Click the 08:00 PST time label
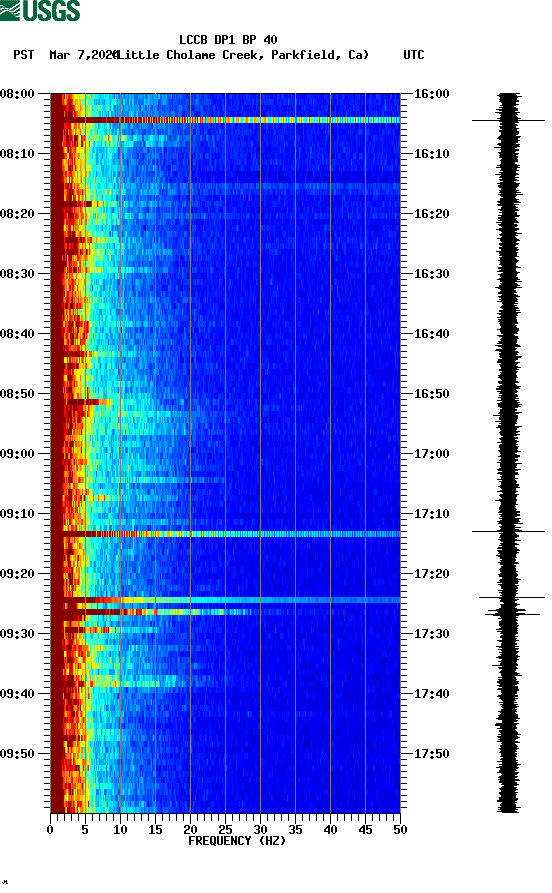 tap(17, 93)
